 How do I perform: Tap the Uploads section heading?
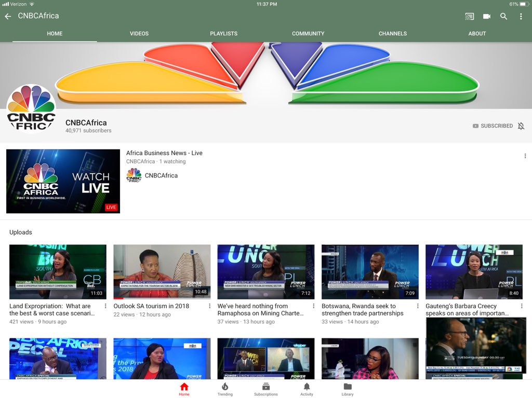21,232
